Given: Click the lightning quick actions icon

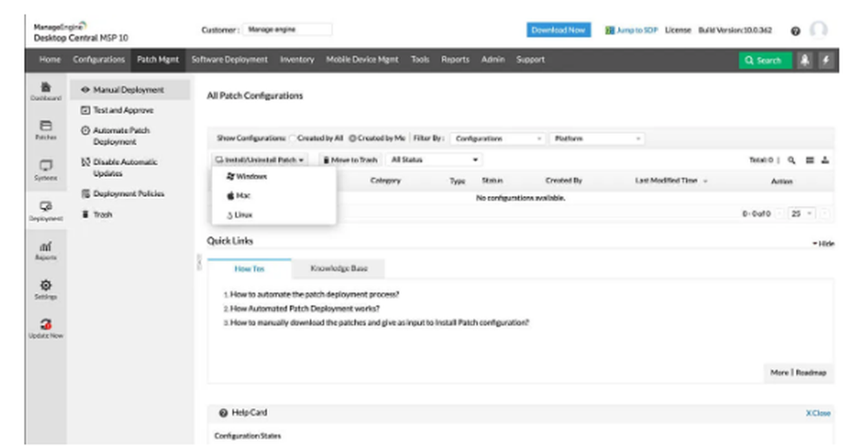Looking at the screenshot, I should point(825,61).
